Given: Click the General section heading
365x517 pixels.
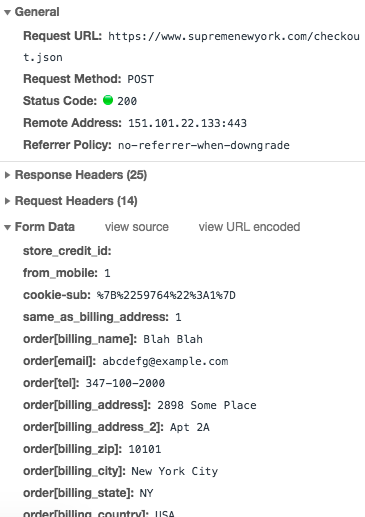Looking at the screenshot, I should [37, 12].
